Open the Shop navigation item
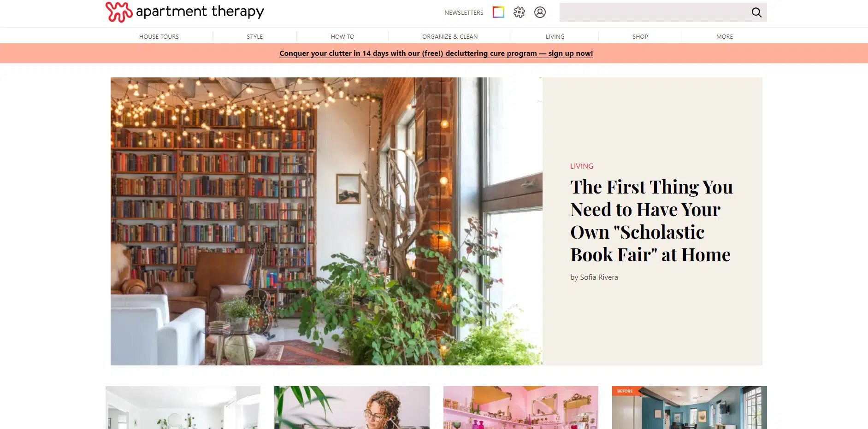 point(640,36)
